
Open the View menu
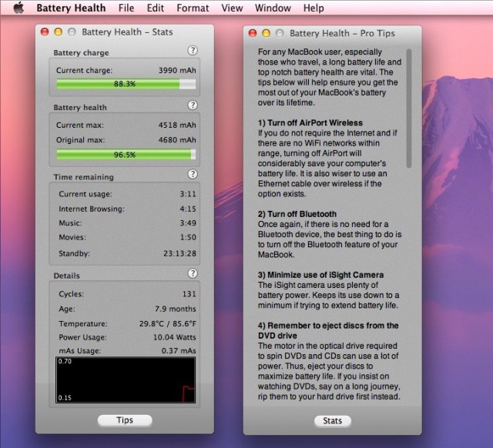(232, 8)
